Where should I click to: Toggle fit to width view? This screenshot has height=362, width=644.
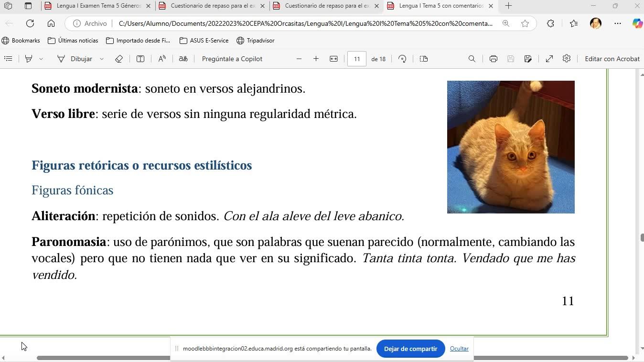333,59
